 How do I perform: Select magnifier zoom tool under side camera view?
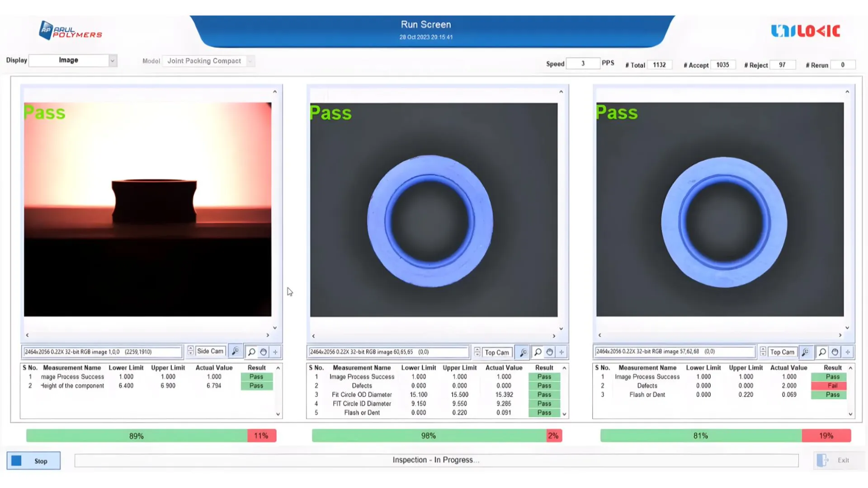tap(252, 352)
